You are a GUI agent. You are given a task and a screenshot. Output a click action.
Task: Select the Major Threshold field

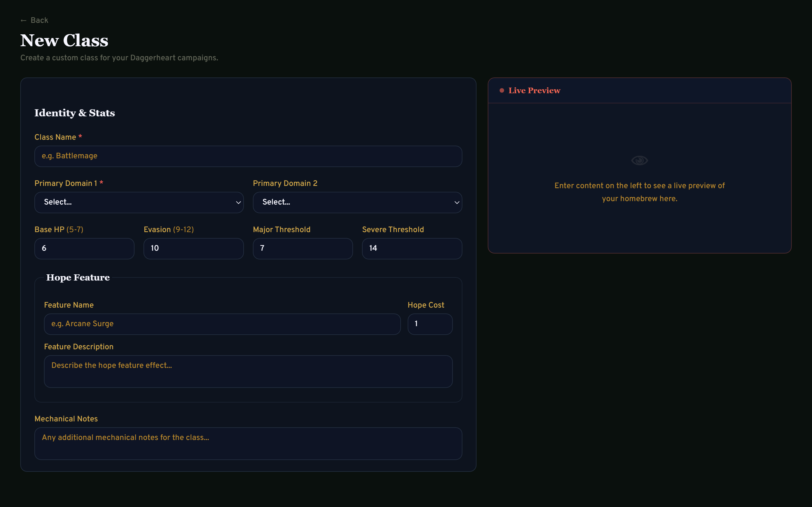pos(302,248)
